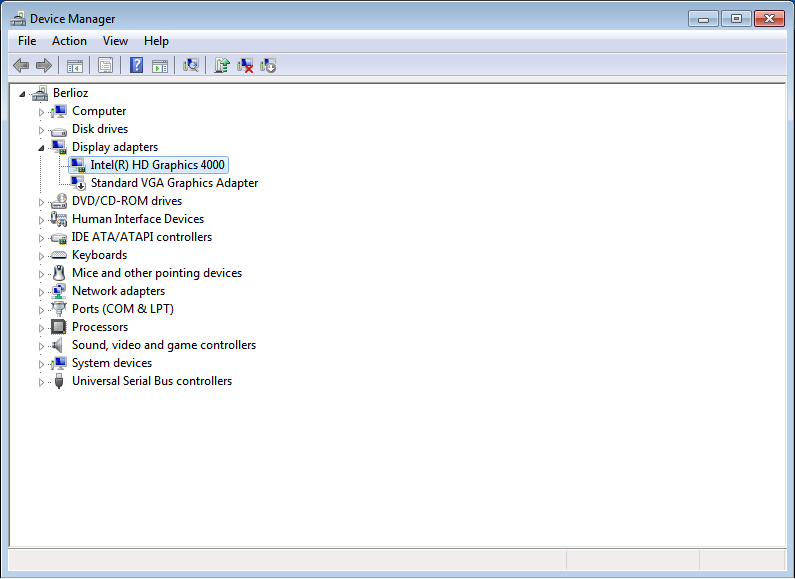Viewport: 795px width, 579px height.
Task: Expand the DVD/CD-ROM drives node
Action: pyautogui.click(x=41, y=202)
